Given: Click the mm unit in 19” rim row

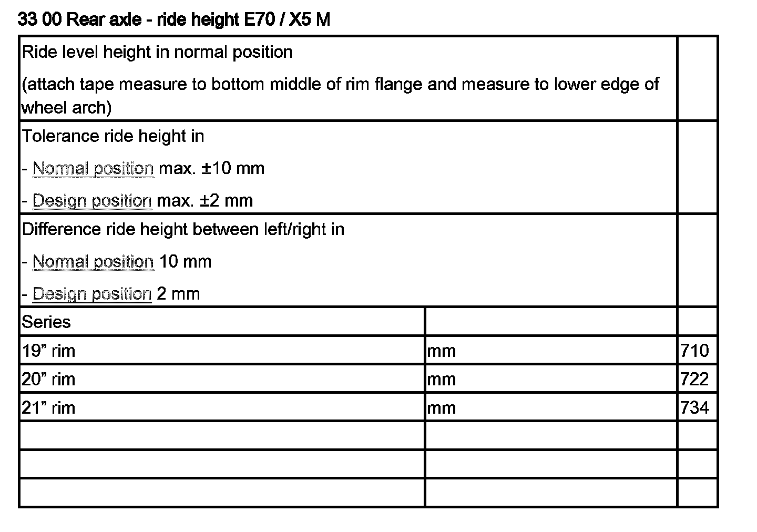Looking at the screenshot, I should 442,351.
